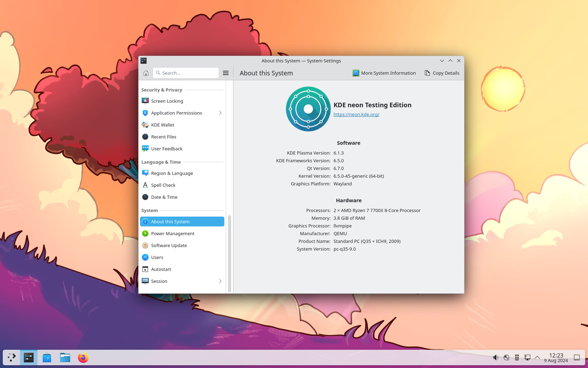This screenshot has width=588, height=368.
Task: Open the application launcher in taskbar
Action: pyautogui.click(x=12, y=357)
